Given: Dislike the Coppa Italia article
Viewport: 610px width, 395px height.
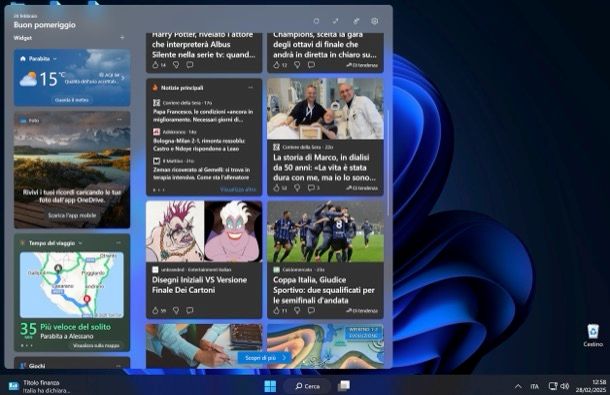Looking at the screenshot, I should click(x=297, y=311).
